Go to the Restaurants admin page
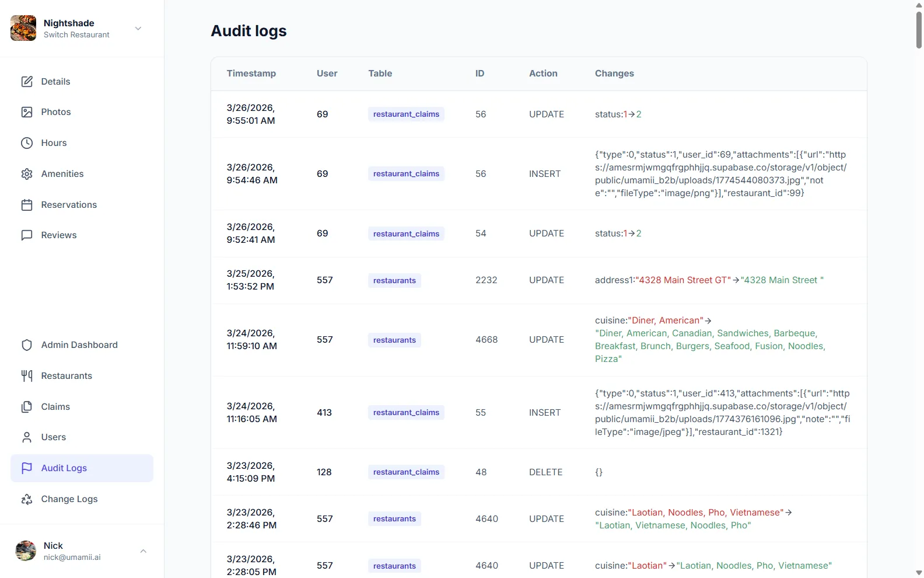Image resolution: width=924 pixels, height=578 pixels. pos(82,376)
